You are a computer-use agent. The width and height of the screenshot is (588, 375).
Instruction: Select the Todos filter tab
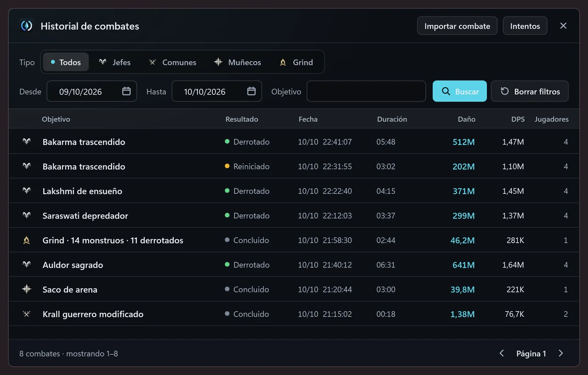(x=66, y=62)
